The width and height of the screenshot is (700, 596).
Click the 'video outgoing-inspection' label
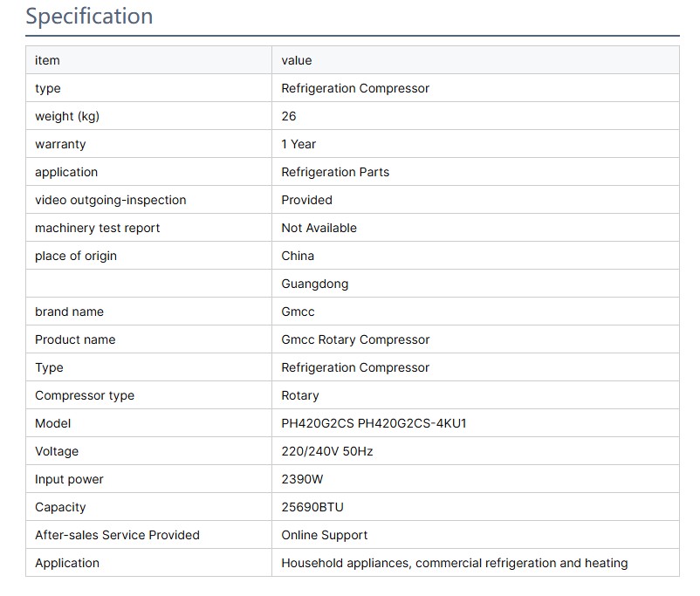[110, 200]
